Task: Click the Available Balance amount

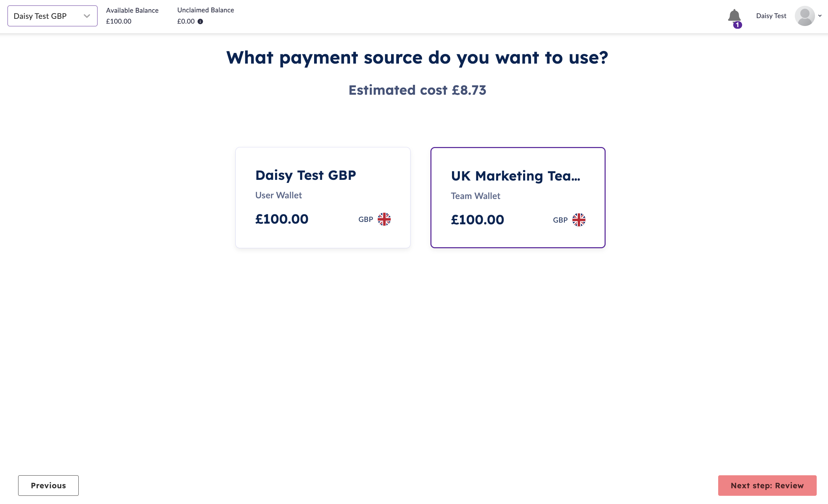Action: 119,21
